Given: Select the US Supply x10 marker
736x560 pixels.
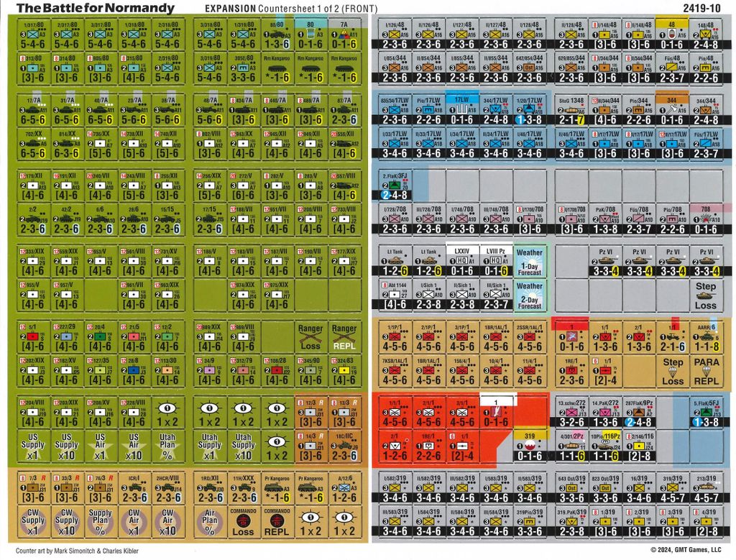Looking at the screenshot, I should point(67,446).
